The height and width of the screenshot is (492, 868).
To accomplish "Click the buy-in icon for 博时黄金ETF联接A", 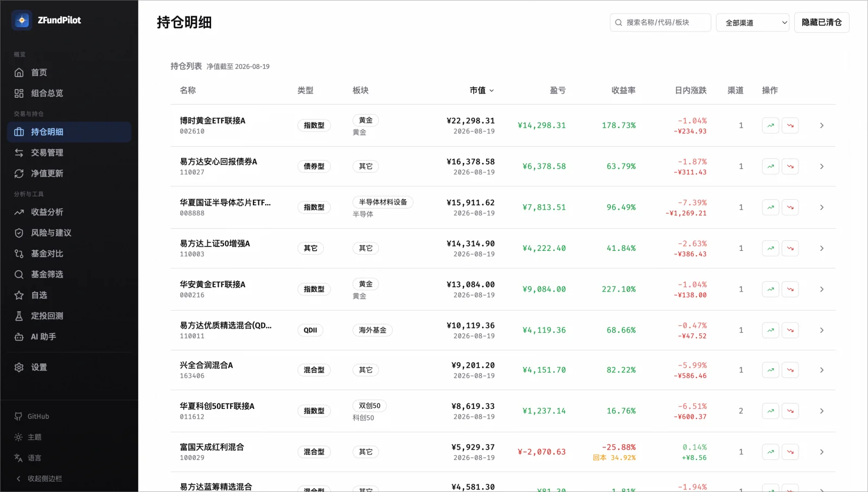I will click(770, 125).
